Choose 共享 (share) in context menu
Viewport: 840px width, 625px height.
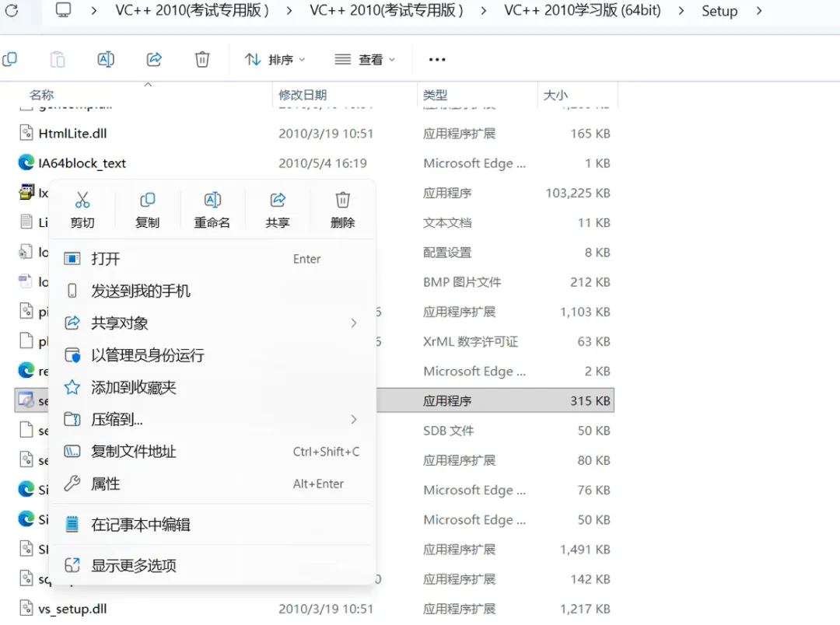(278, 210)
